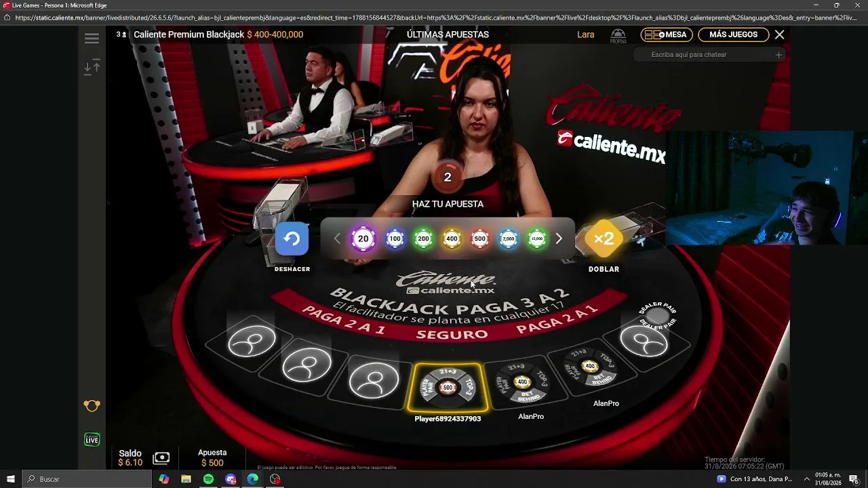
Task: Open the Windows notification center
Action: tap(854, 479)
